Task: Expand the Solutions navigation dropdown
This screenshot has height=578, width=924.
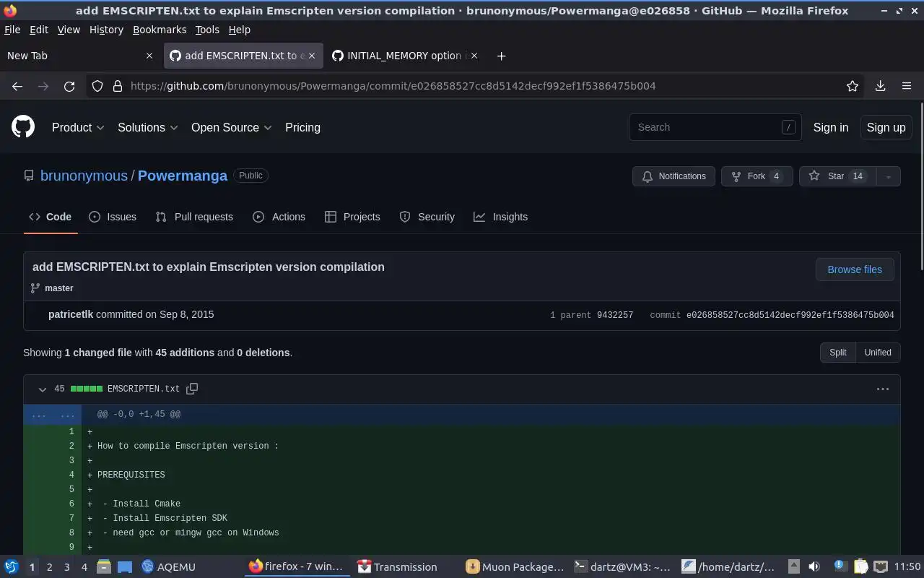Action: click(x=148, y=127)
